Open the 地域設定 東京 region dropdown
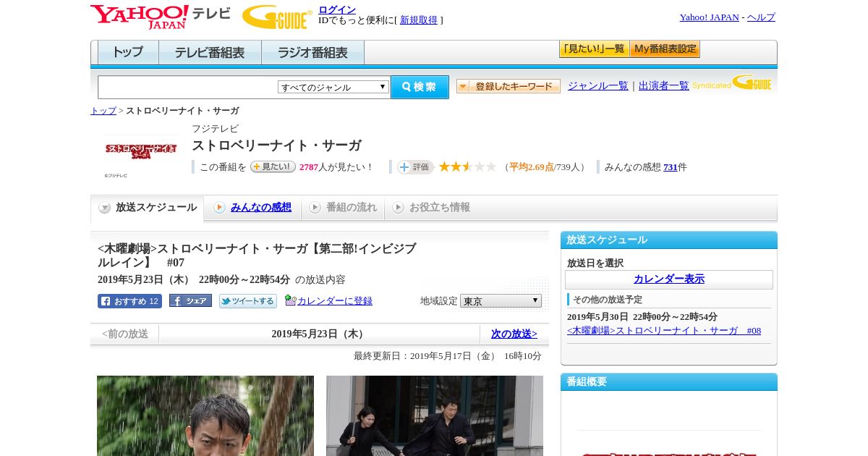The image size is (868, 456). 501,300
